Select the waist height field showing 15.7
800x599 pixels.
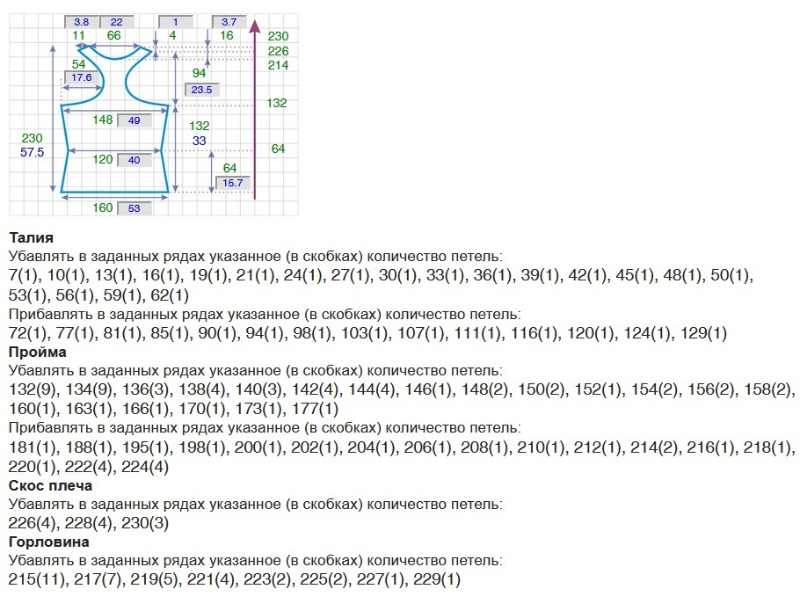(x=231, y=183)
